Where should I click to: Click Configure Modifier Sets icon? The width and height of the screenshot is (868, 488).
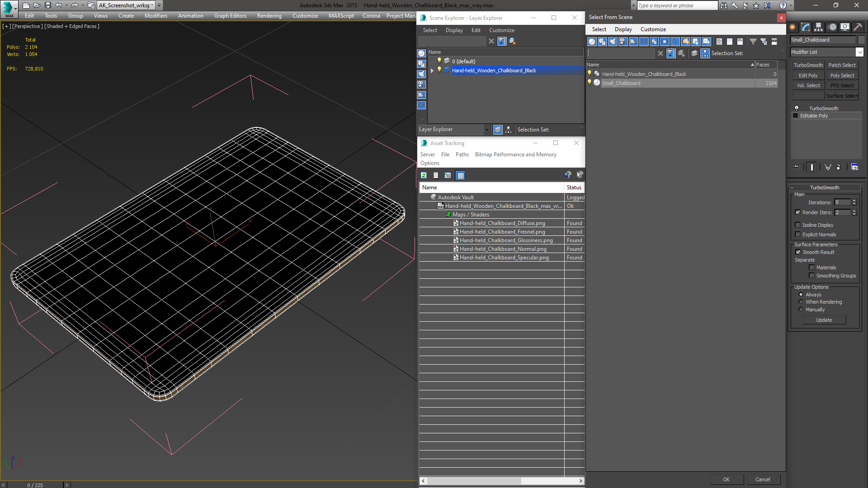point(854,167)
